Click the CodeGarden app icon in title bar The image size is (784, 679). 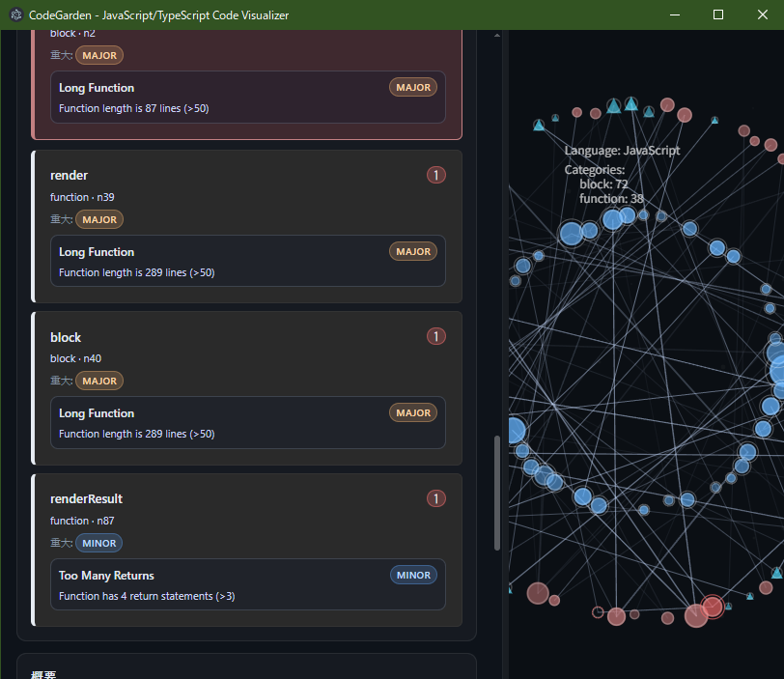click(x=15, y=14)
